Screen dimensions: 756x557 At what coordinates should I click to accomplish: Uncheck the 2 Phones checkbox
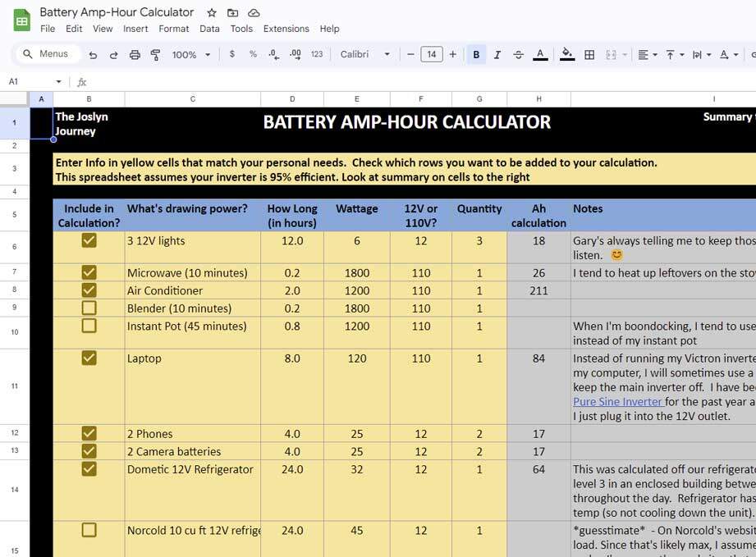(89, 433)
